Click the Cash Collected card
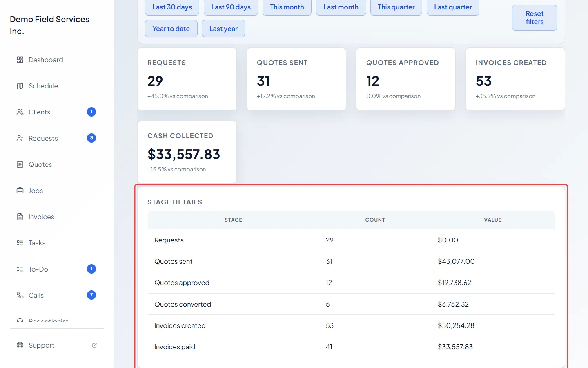Image resolution: width=588 pixels, height=368 pixels. click(x=187, y=152)
